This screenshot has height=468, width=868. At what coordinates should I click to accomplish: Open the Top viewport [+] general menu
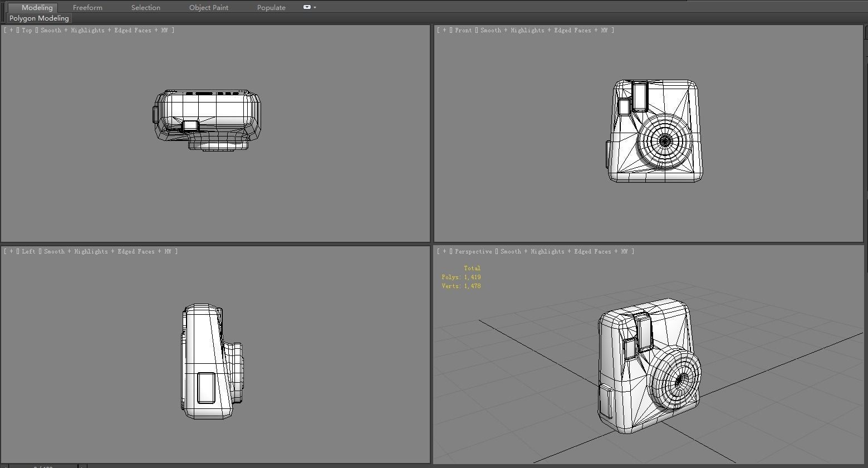coord(11,30)
